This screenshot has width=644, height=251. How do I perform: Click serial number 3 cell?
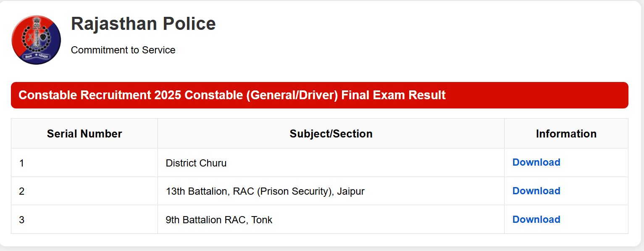click(x=22, y=220)
